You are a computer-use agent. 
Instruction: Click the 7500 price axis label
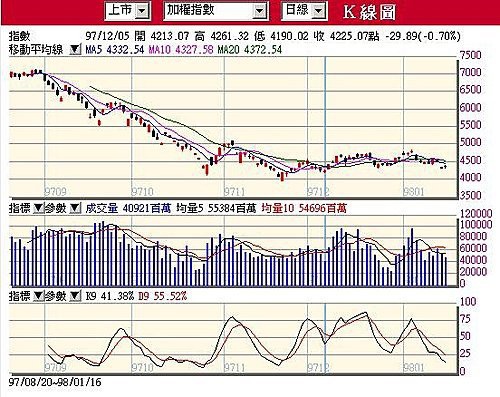[471, 55]
